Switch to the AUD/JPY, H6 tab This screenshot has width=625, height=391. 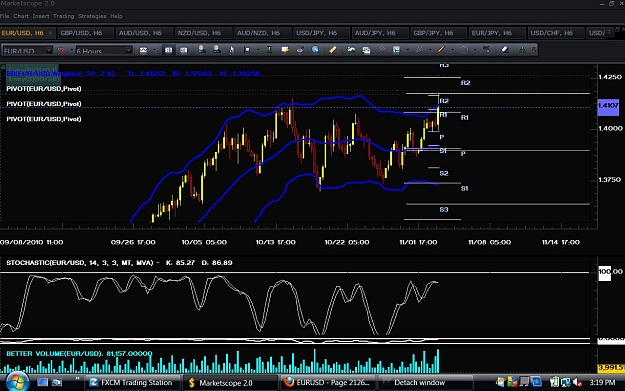[379, 33]
